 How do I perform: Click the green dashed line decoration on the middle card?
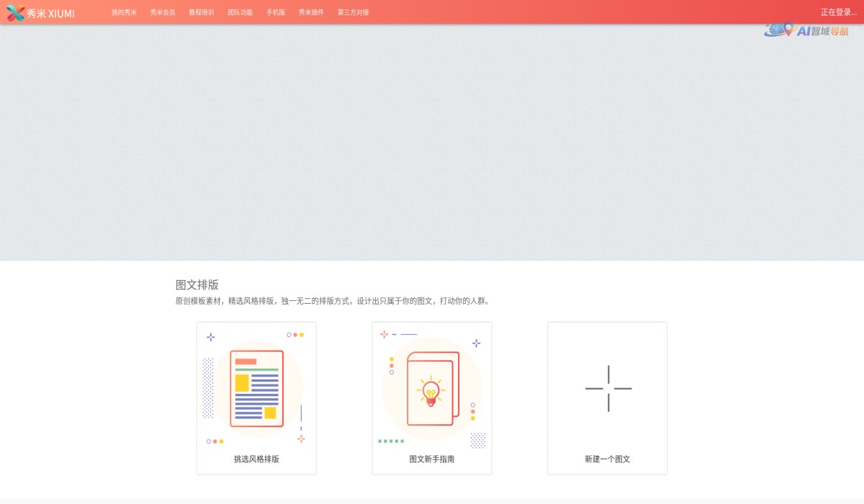click(x=391, y=440)
